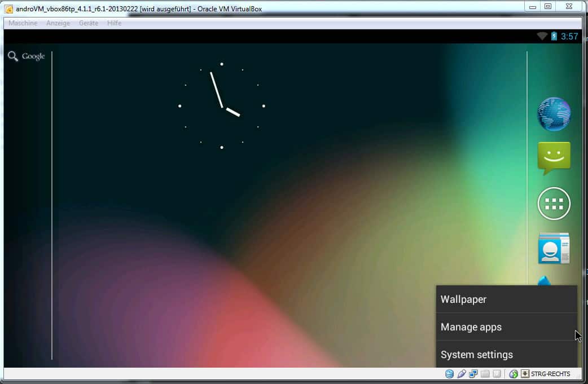Click the video capture status icon
Viewport: 588px width, 384px height.
497,373
